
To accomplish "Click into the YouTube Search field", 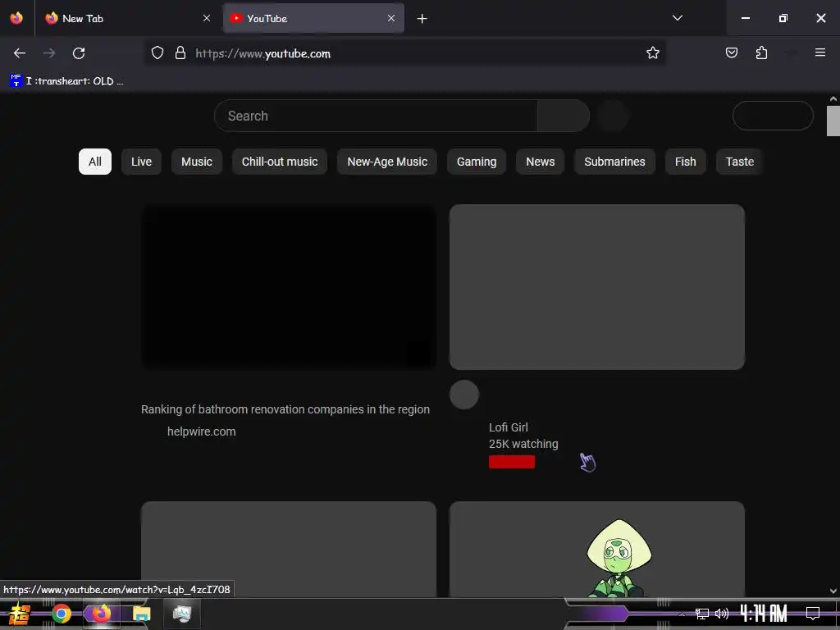I will pyautogui.click(x=376, y=116).
